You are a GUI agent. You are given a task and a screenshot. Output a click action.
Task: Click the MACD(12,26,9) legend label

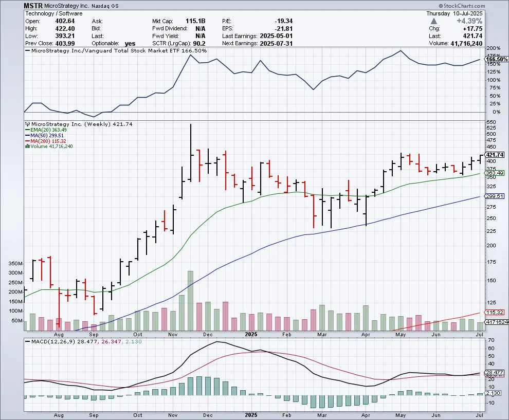[53, 341]
